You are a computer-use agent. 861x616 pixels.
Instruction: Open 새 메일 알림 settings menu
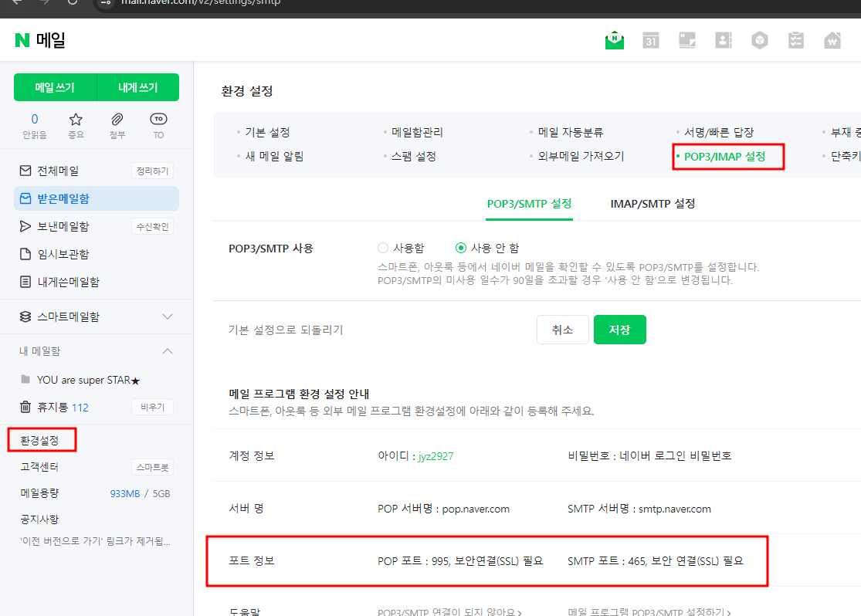274,157
